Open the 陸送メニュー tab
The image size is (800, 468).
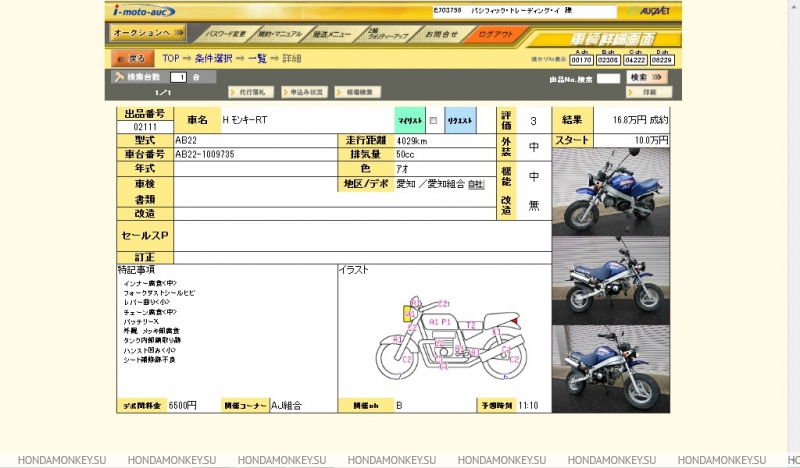pos(332,34)
